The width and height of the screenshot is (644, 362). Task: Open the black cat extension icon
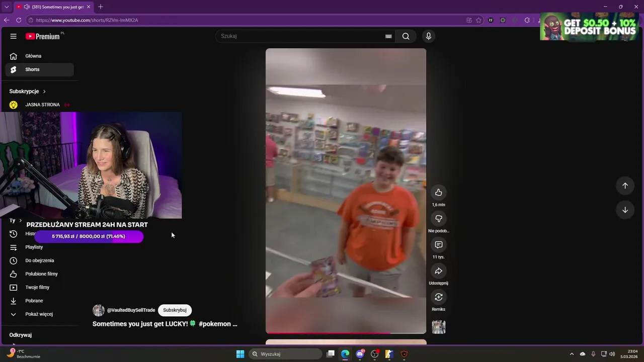click(491, 20)
